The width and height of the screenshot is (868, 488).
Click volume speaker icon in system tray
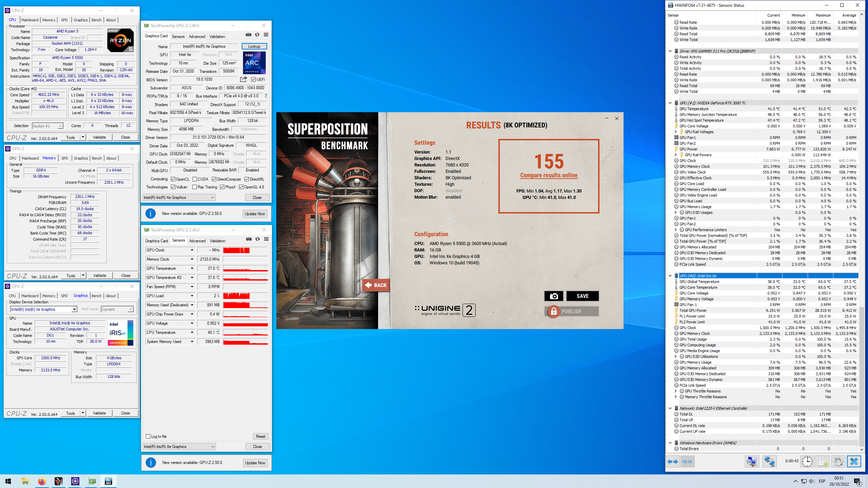(811, 481)
